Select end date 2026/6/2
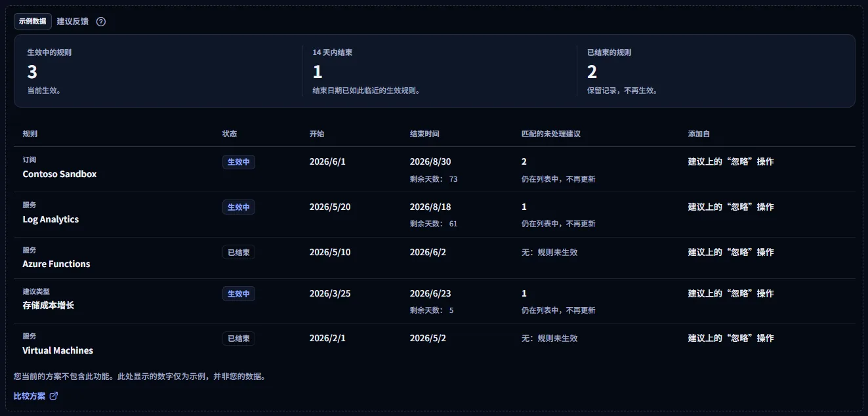Viewport: 868px width, 416px height. (428, 252)
